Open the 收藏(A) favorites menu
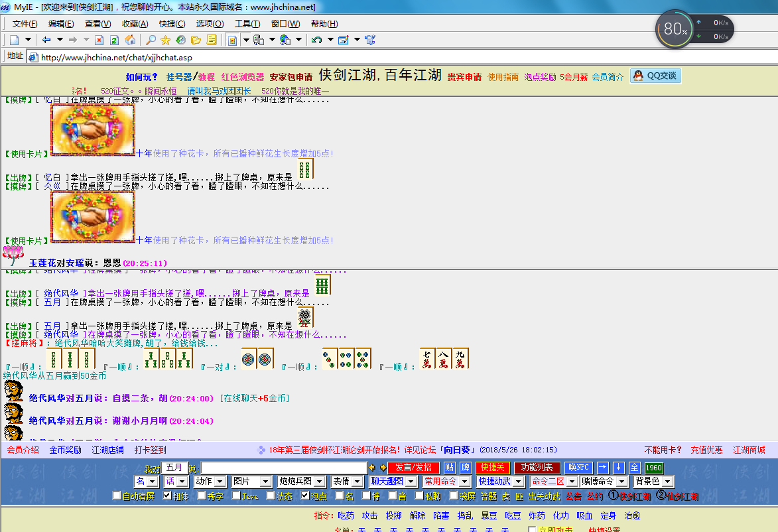778x532 pixels. (135, 24)
